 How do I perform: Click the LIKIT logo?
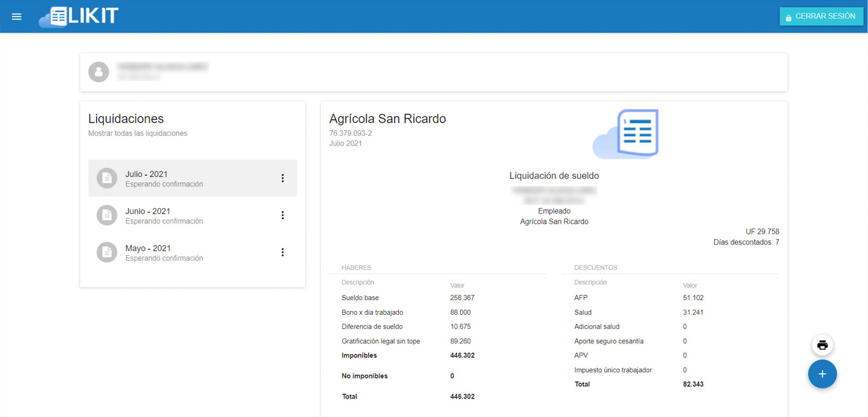tap(79, 17)
